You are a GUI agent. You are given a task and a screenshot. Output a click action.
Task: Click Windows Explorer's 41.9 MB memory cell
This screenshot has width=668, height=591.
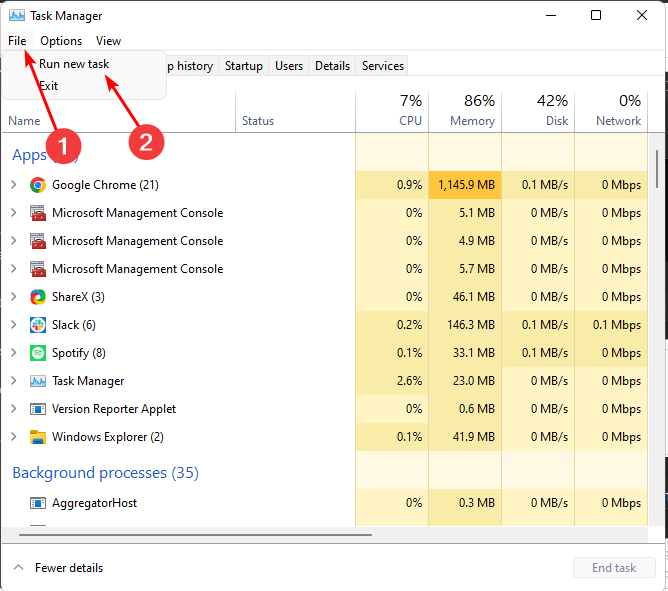tap(465, 437)
